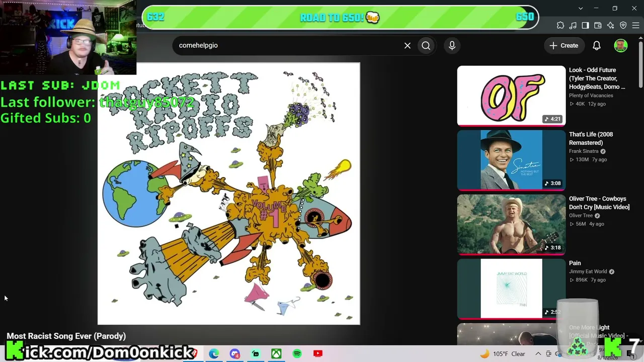Image resolution: width=644 pixels, height=362 pixels.
Task: Open the purple game controller taskbar app
Action: (234, 354)
